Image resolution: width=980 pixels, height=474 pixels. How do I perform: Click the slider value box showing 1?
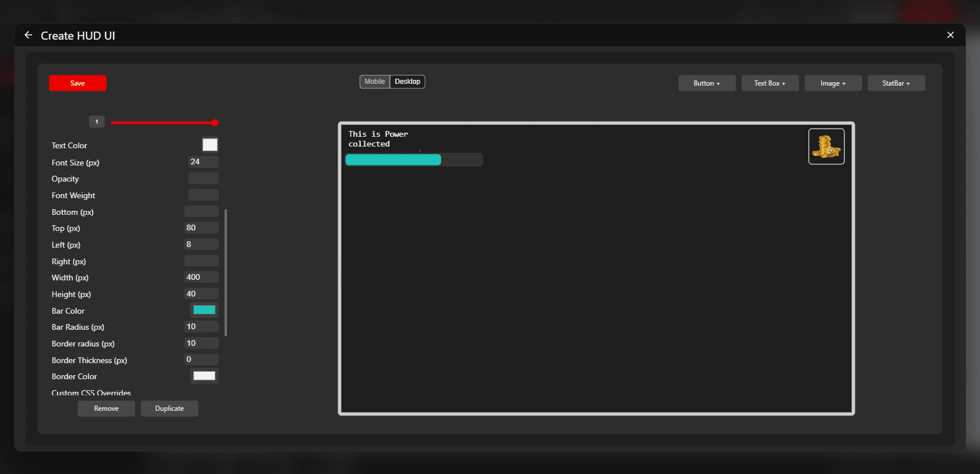(x=96, y=122)
